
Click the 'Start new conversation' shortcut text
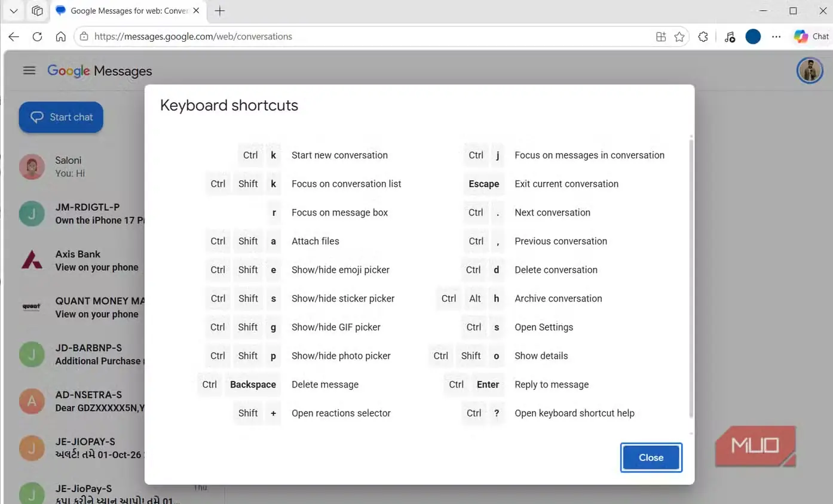pyautogui.click(x=339, y=155)
